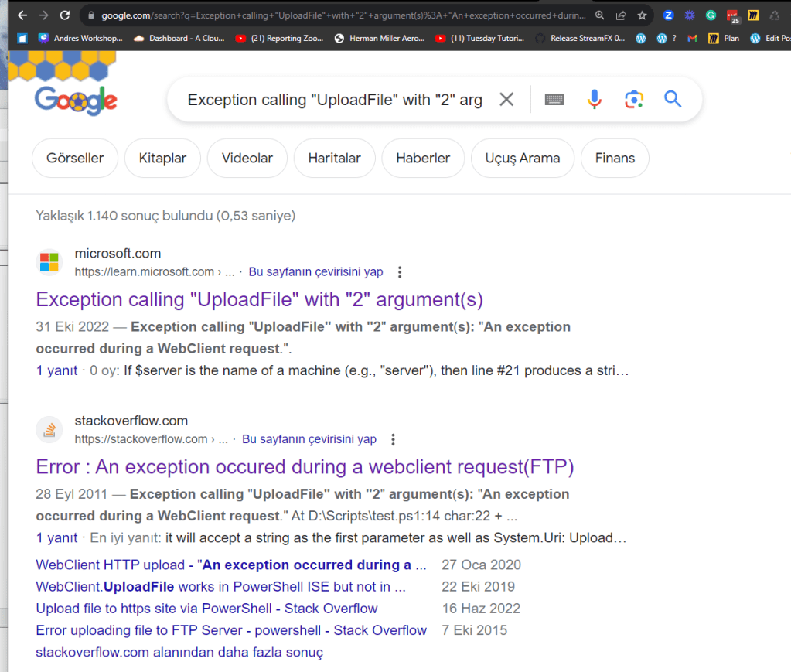Open the yellow Miro extension icon

point(753,15)
